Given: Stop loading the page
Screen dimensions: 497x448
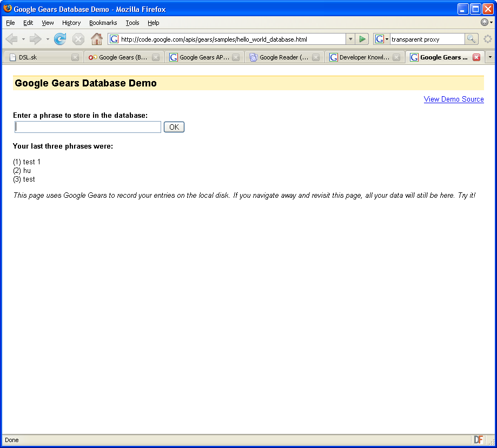Looking at the screenshot, I should click(x=78, y=39).
